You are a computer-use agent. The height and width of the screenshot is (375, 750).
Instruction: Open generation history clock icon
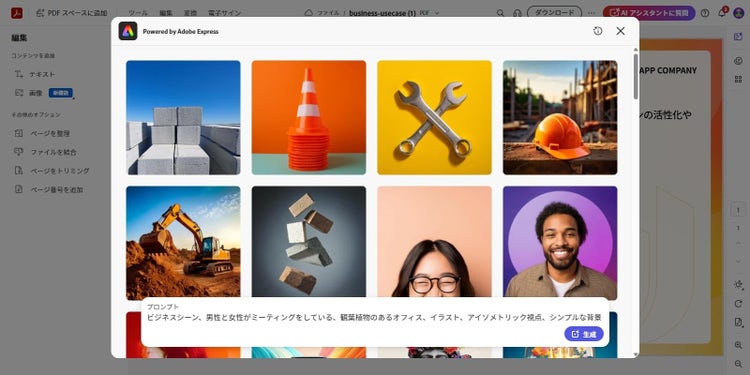point(597,31)
